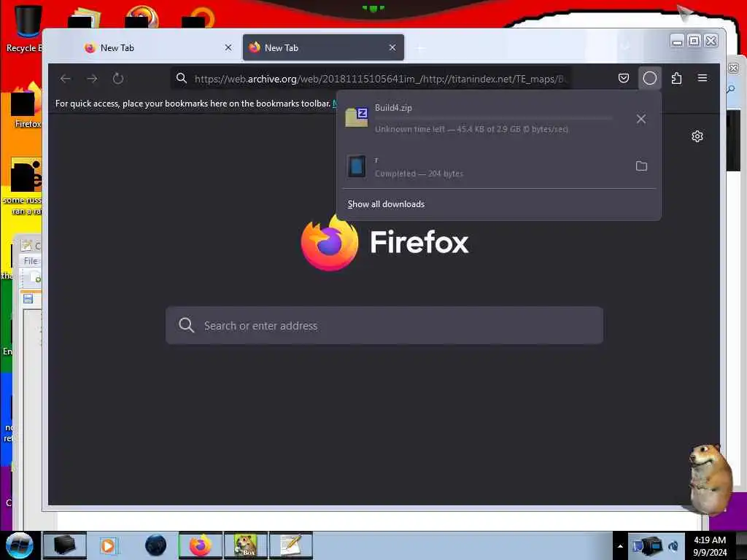
Task: Click the hamster desktop mascot
Action: [x=710, y=478]
